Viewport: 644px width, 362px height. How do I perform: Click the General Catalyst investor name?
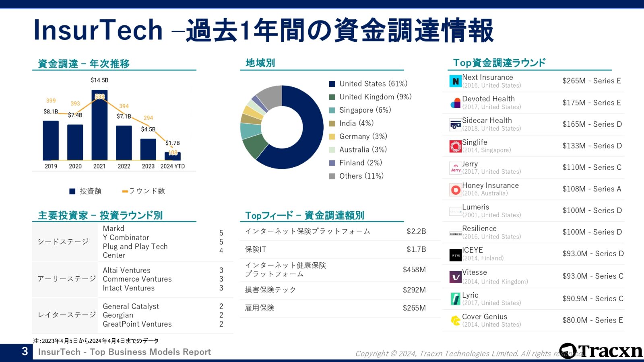click(x=131, y=306)
